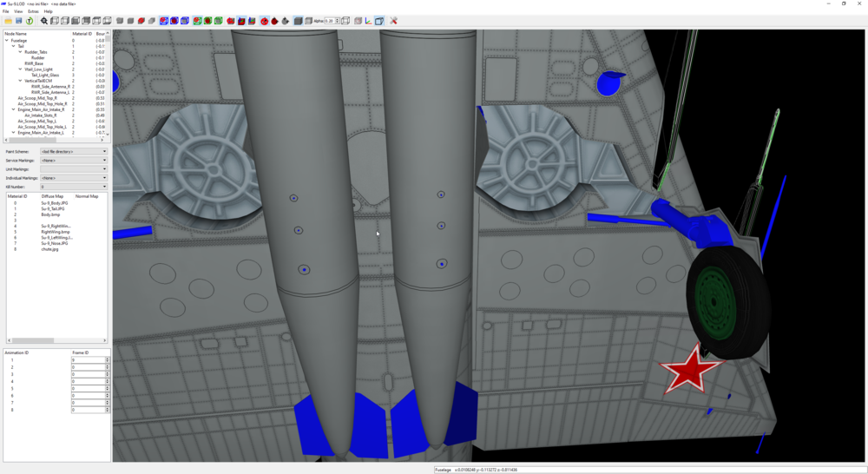Click the green box with gray cube icon
This screenshot has height=474, width=868.
pyautogui.click(x=218, y=21)
